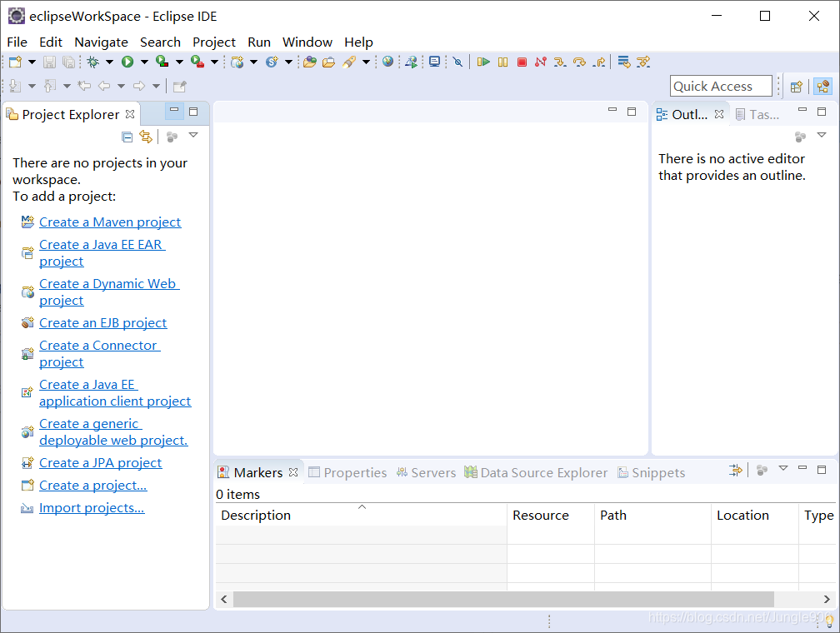Screen dimensions: 840x633
Task: Open the Markers view menu triangle
Action: (783, 468)
